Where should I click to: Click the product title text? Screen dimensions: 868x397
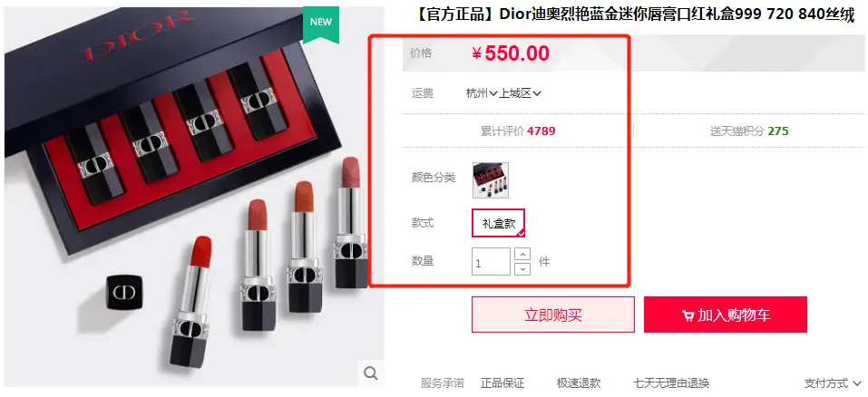(635, 15)
